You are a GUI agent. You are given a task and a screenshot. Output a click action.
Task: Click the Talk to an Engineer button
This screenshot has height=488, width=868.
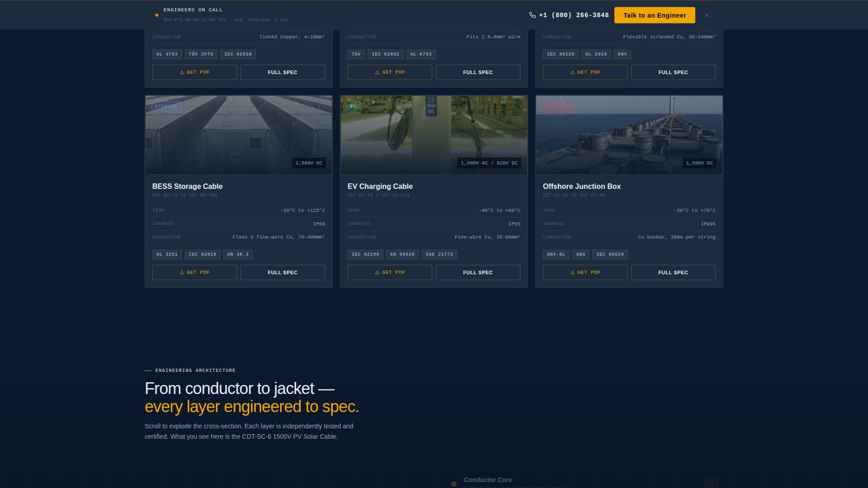pos(655,15)
